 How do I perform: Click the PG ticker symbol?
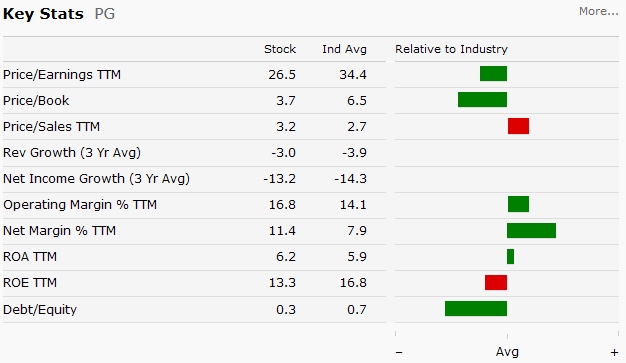[105, 14]
